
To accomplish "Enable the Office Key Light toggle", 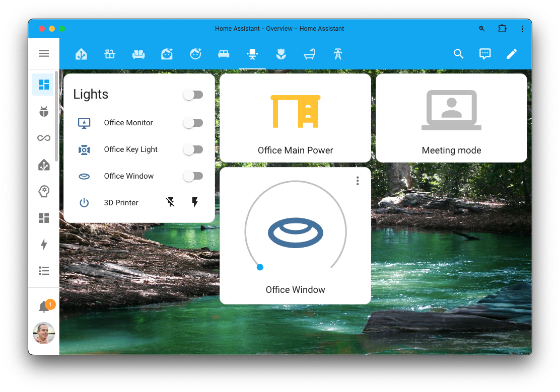I will point(193,149).
